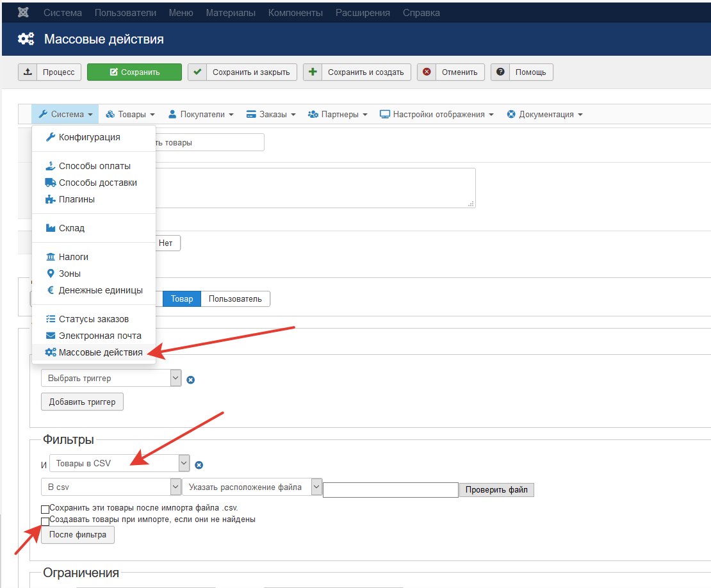Click the euro Денежные единицы icon
Image resolution: width=711 pixels, height=588 pixels.
pos(51,290)
